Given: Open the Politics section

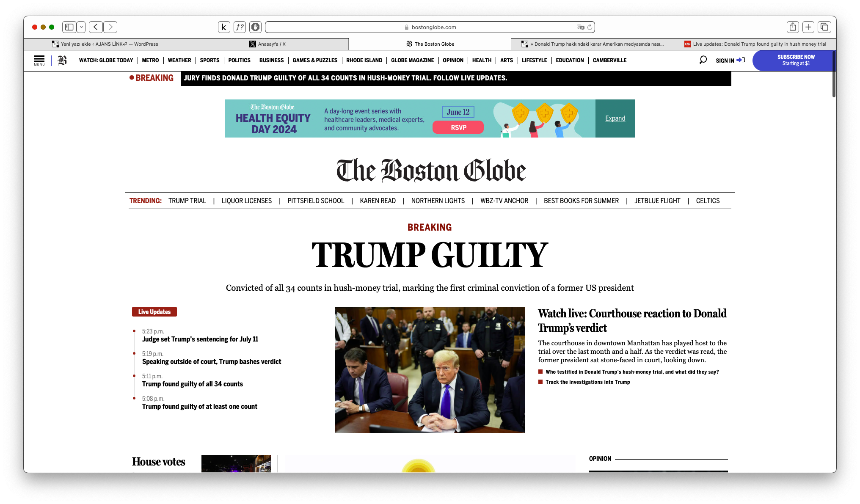Looking at the screenshot, I should click(239, 61).
